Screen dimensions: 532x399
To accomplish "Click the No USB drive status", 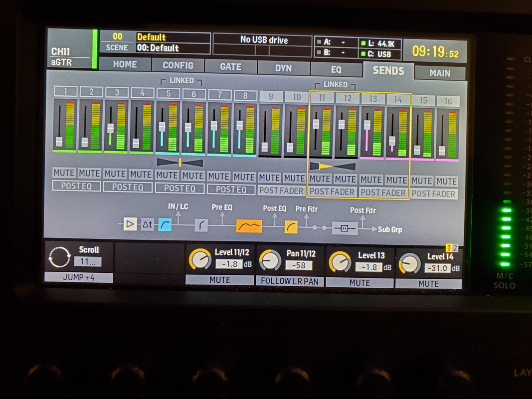I will point(264,40).
